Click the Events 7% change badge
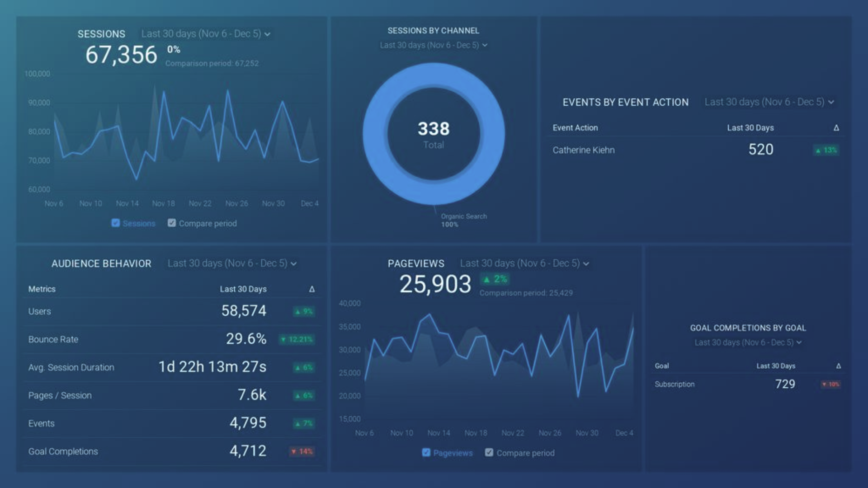This screenshot has width=868, height=488. [x=304, y=423]
